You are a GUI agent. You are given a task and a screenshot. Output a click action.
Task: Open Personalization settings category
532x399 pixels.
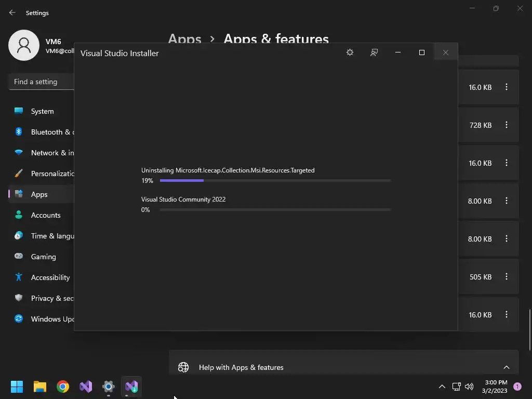tap(41, 174)
